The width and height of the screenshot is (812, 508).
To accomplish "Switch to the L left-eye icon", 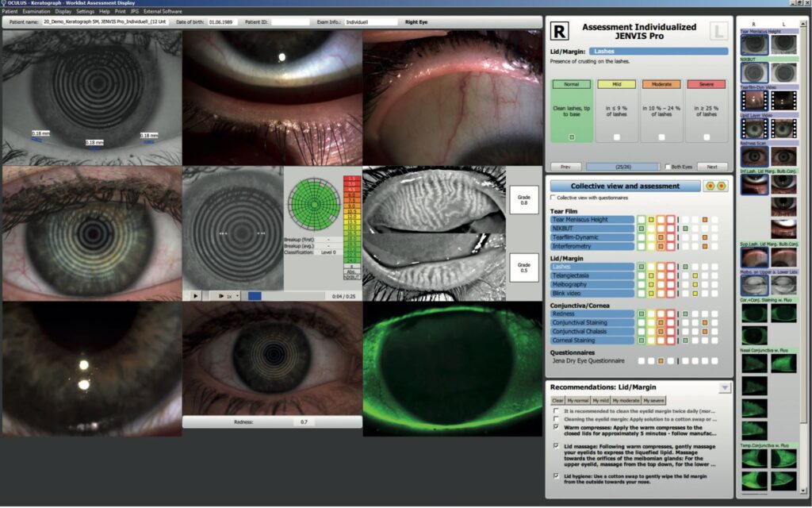I will pyautogui.click(x=718, y=31).
